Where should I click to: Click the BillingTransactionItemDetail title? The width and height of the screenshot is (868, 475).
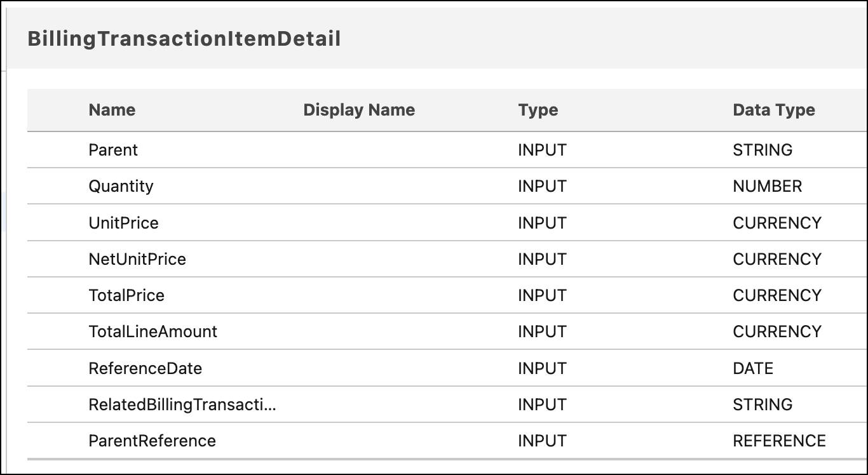[x=184, y=39]
